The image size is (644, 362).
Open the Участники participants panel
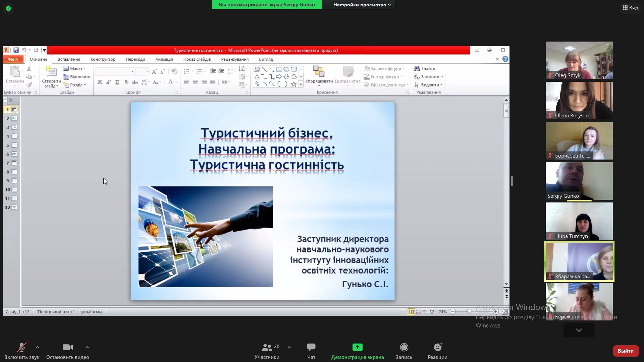pyautogui.click(x=267, y=351)
